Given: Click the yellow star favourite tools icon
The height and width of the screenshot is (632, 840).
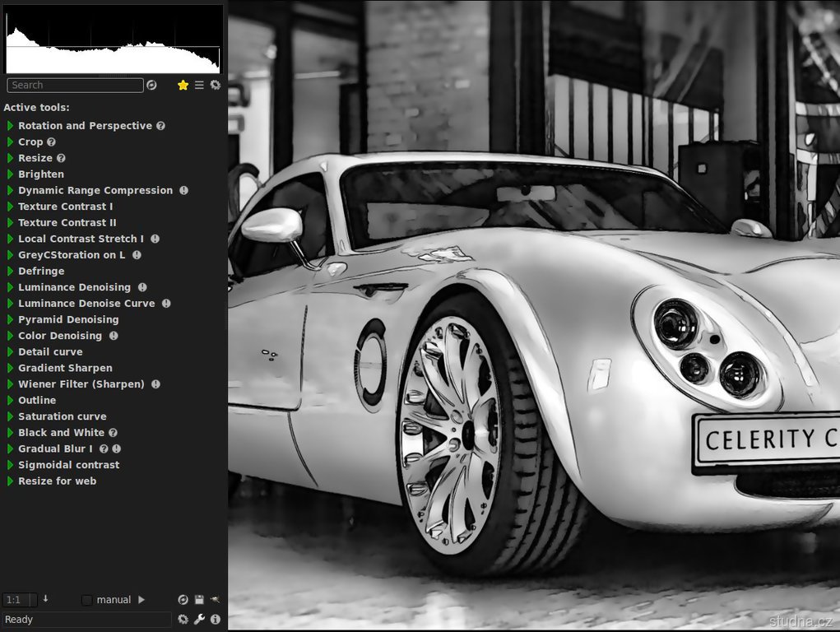Looking at the screenshot, I should 183,85.
